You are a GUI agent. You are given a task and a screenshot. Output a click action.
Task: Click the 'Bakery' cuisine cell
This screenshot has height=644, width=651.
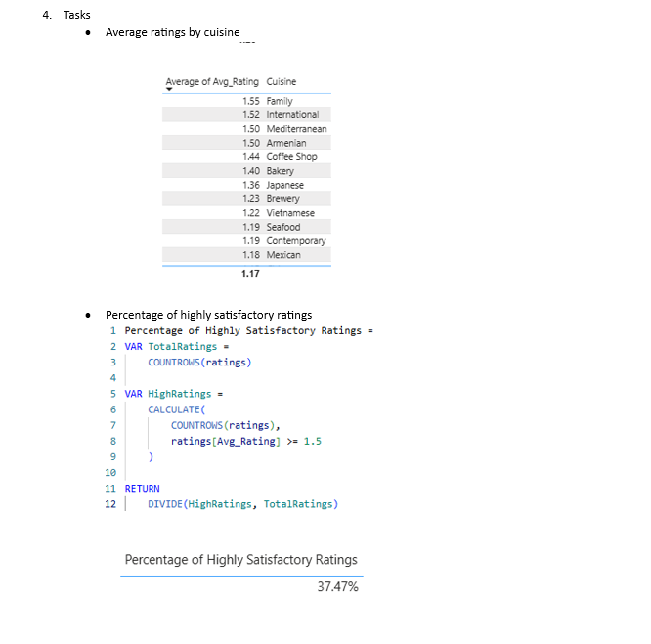(x=280, y=171)
